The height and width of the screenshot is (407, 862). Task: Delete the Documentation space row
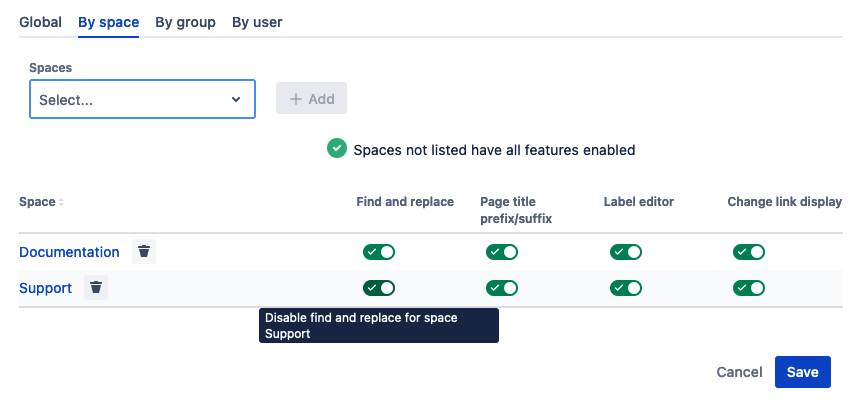pyautogui.click(x=144, y=252)
